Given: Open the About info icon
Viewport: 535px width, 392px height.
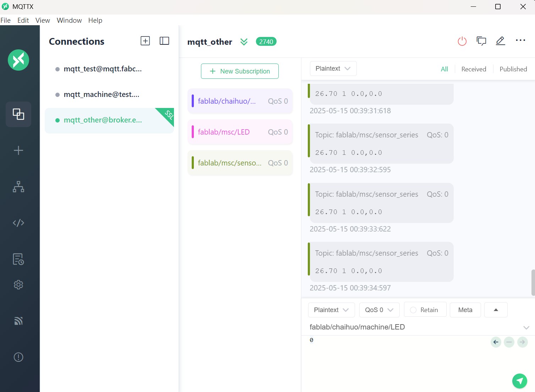Looking at the screenshot, I should click(18, 357).
